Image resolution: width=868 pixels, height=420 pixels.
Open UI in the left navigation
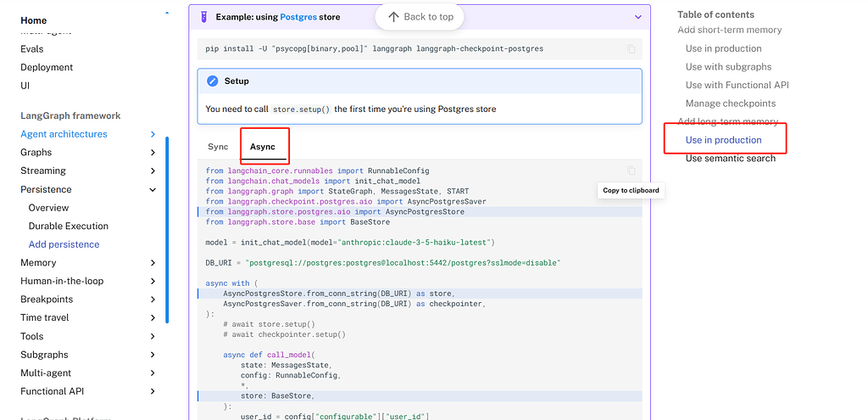tap(25, 86)
